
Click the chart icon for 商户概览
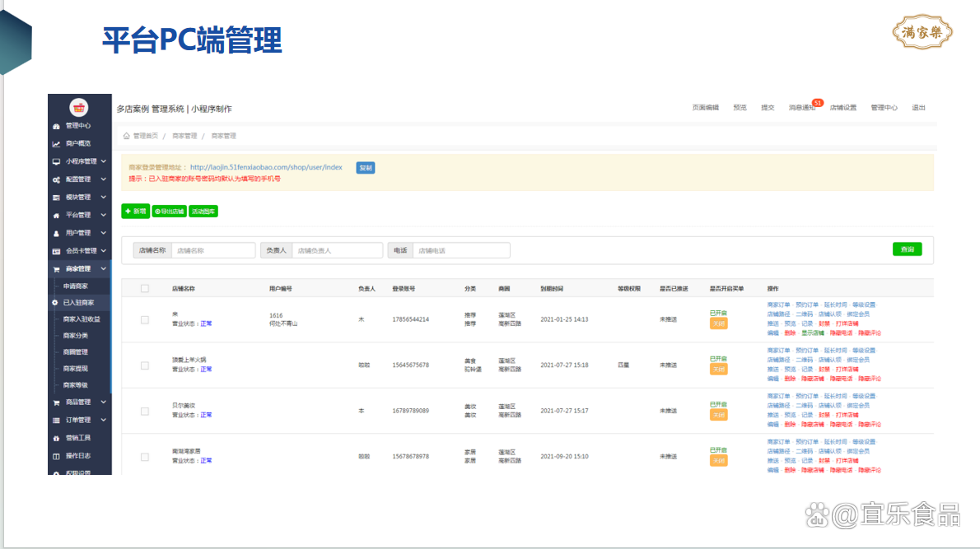[56, 144]
